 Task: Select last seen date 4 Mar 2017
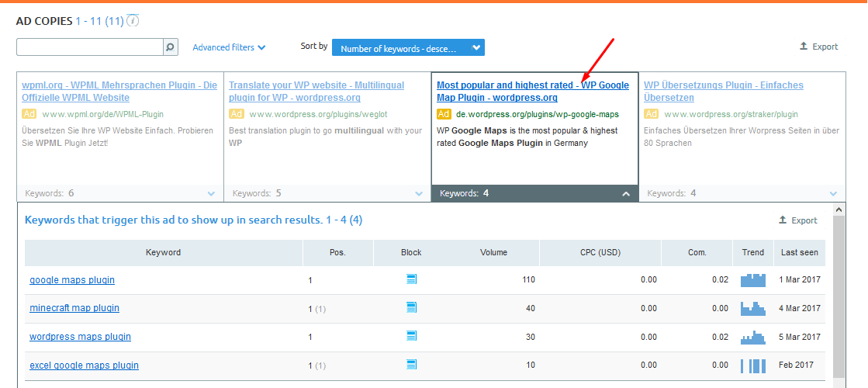(800, 308)
